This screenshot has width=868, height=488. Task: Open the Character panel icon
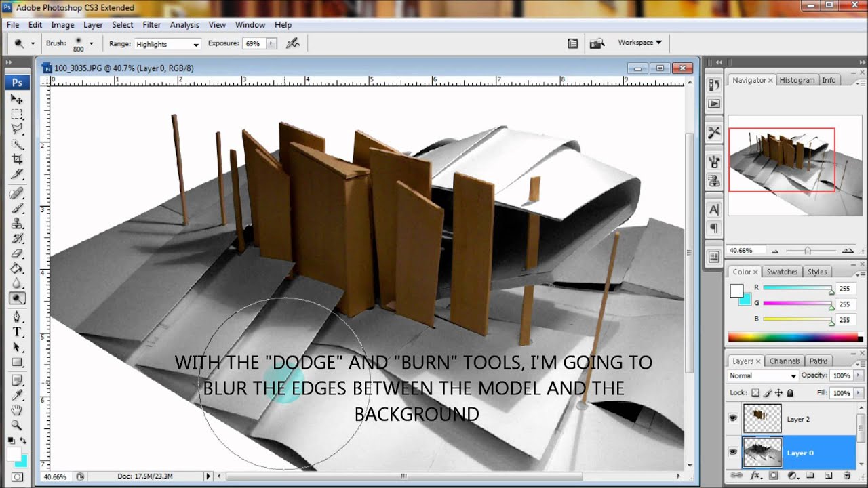(x=713, y=210)
